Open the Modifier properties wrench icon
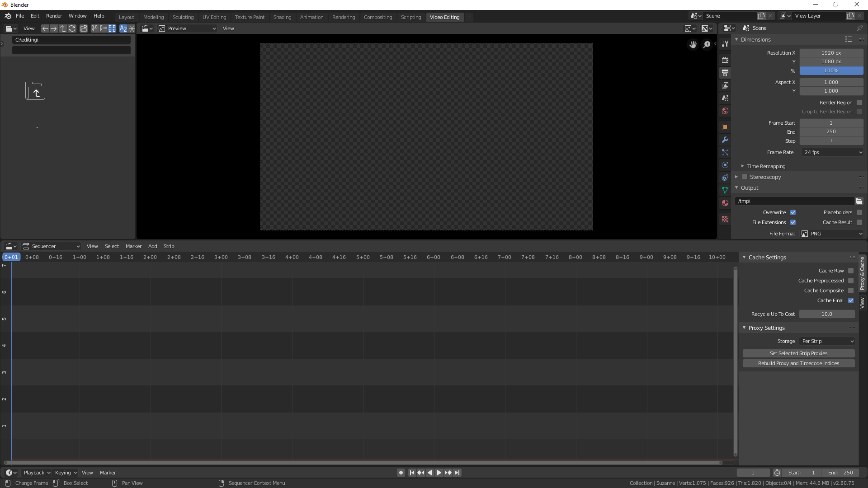868x488 pixels. [725, 140]
